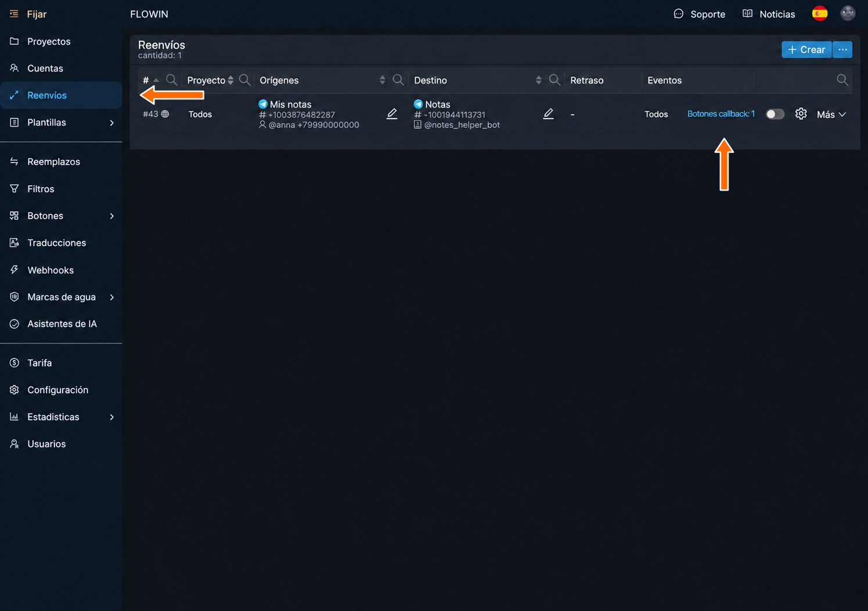The height and width of the screenshot is (611, 868).
Task: Go to the Usuarios page
Action: click(61, 444)
